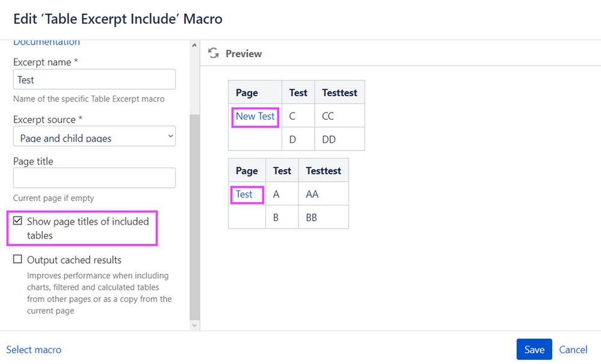
Task: Click the Preview label heading
Action: coord(244,54)
